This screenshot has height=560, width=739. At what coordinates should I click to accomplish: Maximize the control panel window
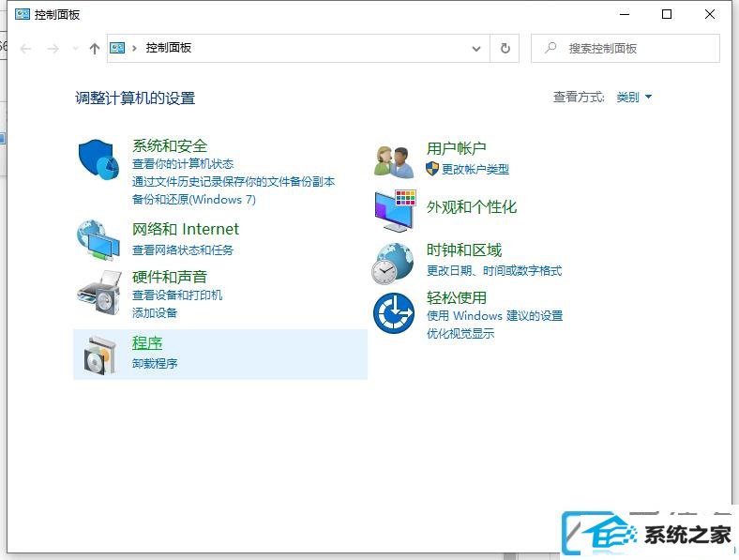[x=667, y=15]
